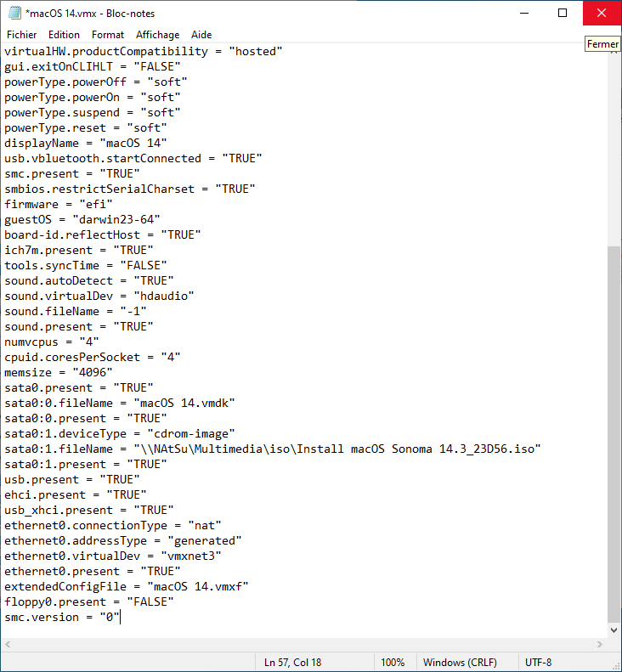
Task: Click the line 'tools.syncTime = "FALSE"'
Action: 85,265
